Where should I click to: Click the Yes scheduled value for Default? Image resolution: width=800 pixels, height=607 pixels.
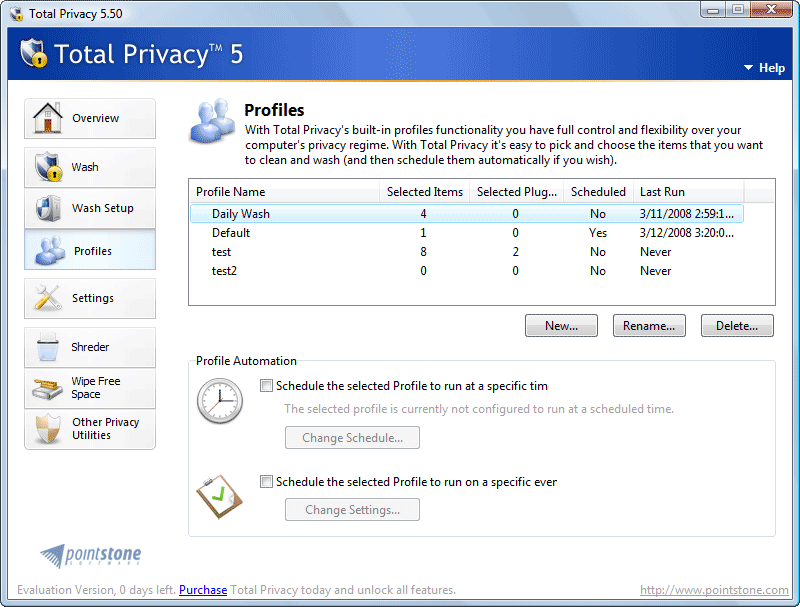tap(598, 233)
